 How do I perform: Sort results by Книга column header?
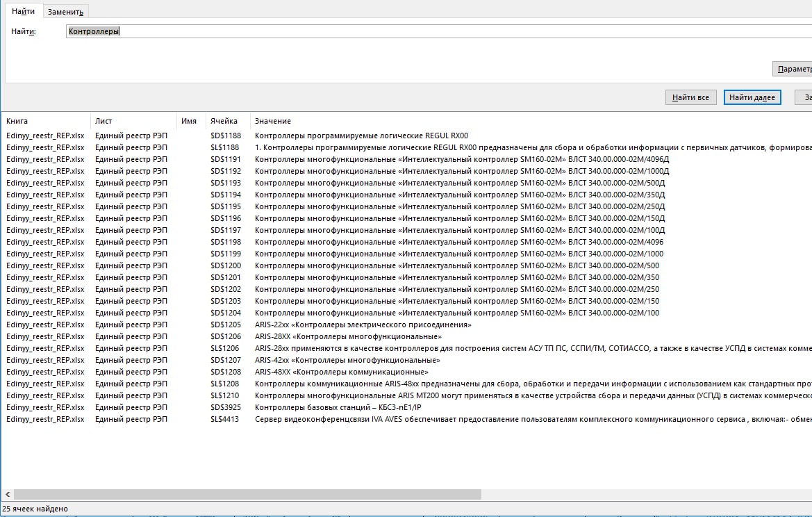coord(47,121)
